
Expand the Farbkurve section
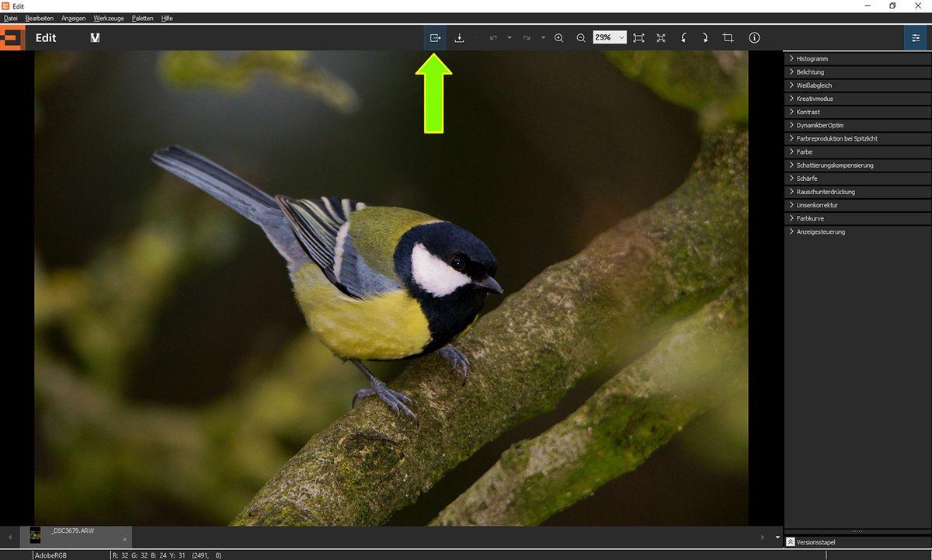(810, 218)
